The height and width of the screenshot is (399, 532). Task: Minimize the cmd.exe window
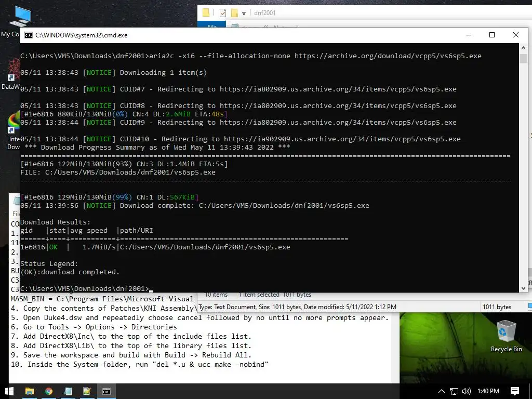[x=469, y=35]
